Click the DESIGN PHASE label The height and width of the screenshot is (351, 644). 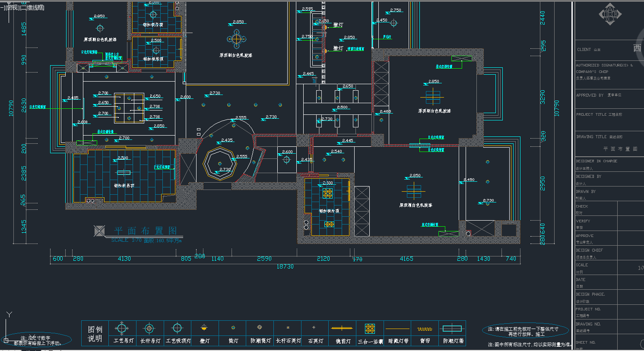(590, 294)
